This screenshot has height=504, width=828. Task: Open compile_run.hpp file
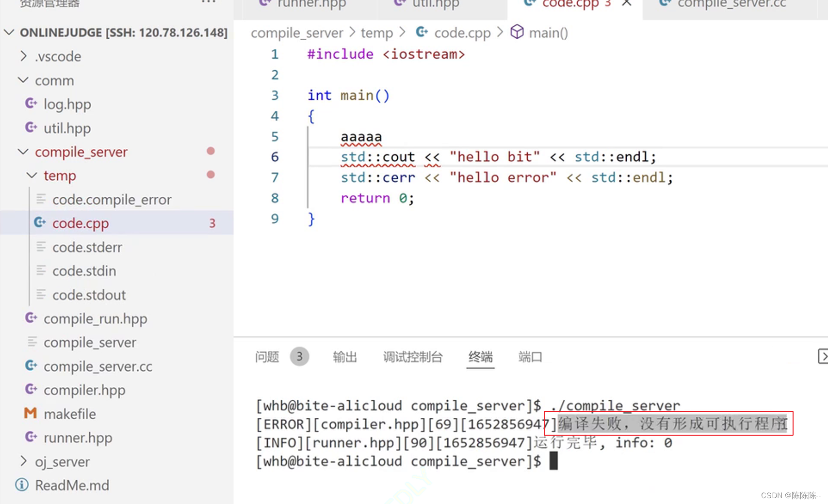pos(96,319)
